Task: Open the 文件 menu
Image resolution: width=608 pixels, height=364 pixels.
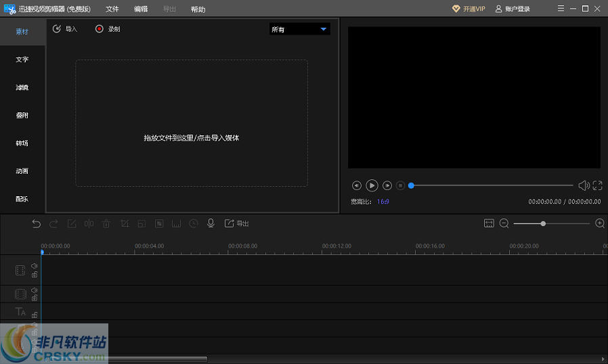Action: pyautogui.click(x=112, y=9)
